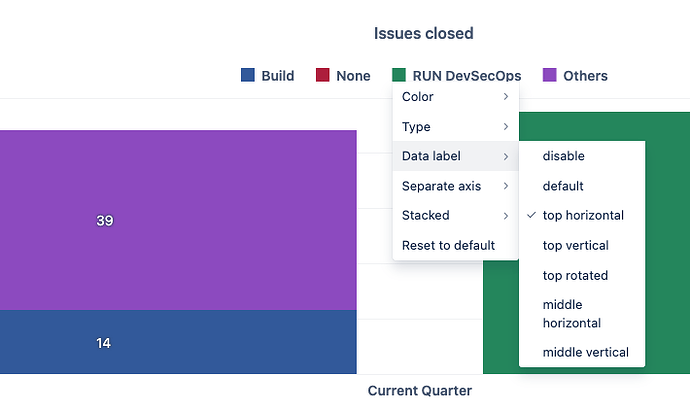Open the Type submenu
Image resolution: width=690 pixels, height=410 pixels.
click(x=455, y=127)
